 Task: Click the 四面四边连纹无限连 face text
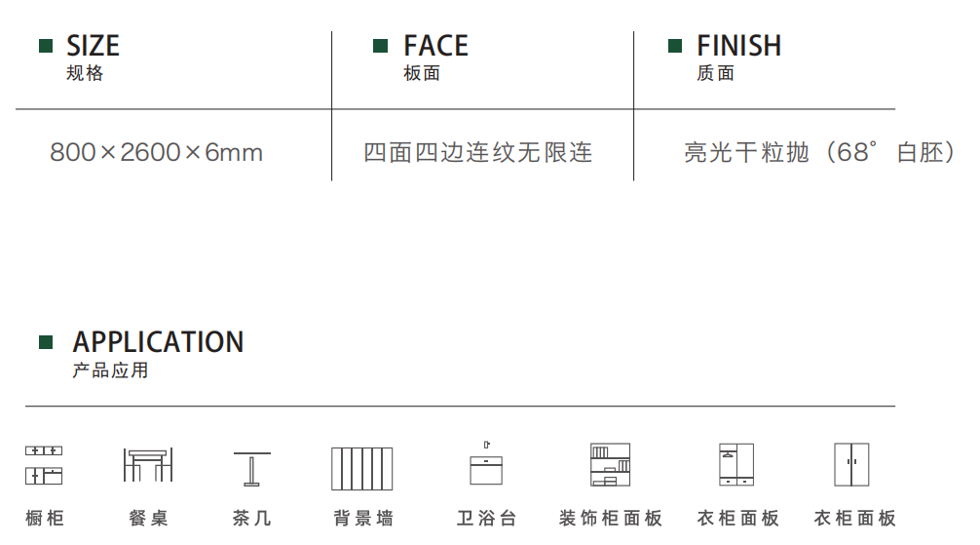click(x=477, y=152)
